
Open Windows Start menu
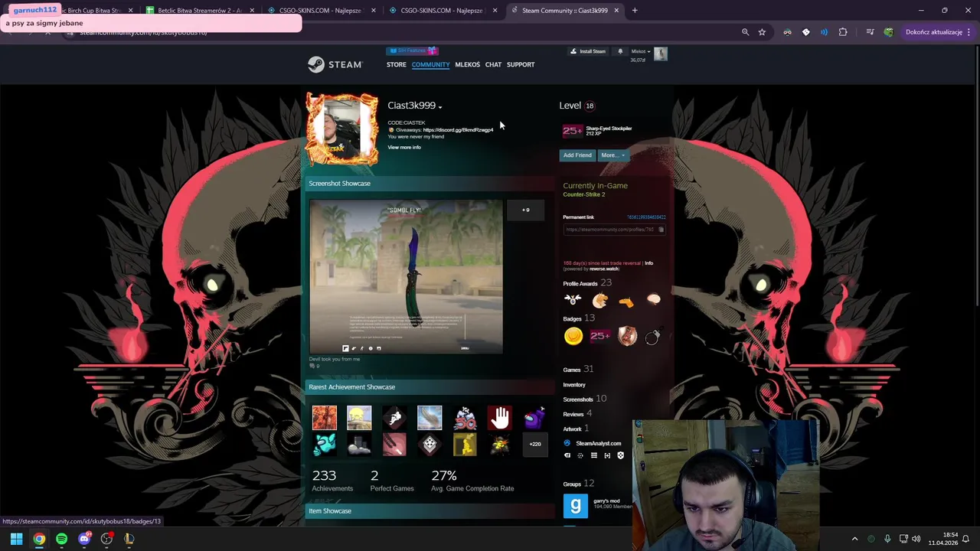point(16,539)
